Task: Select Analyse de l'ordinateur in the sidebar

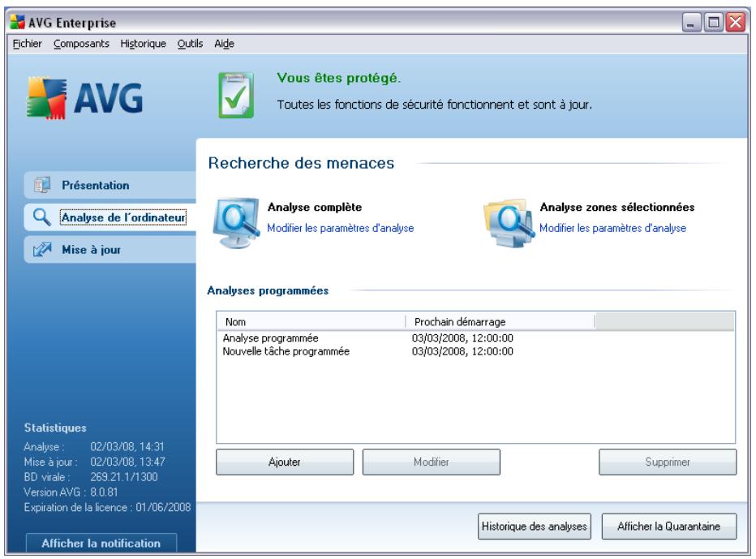Action: point(110,217)
